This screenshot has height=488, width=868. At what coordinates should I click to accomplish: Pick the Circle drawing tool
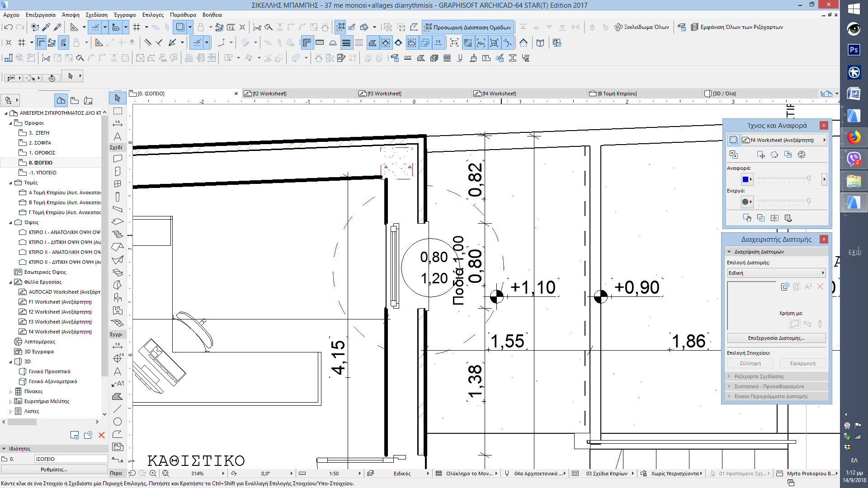(x=118, y=422)
